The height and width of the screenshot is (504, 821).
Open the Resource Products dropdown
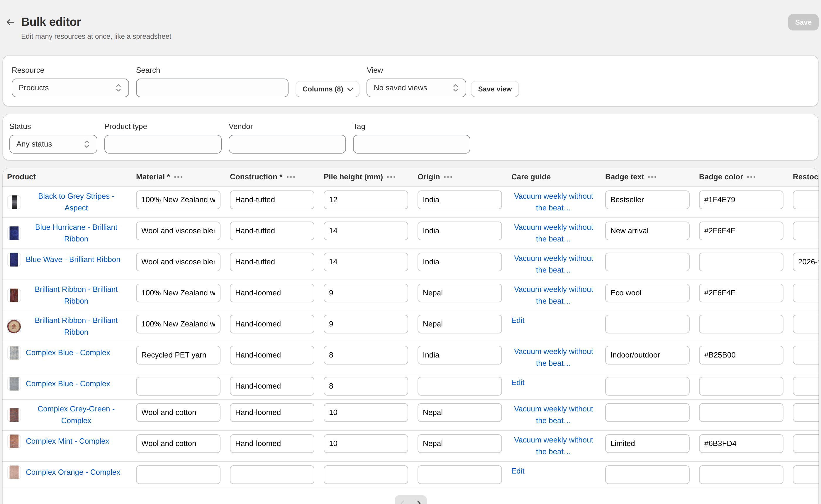[x=70, y=88]
